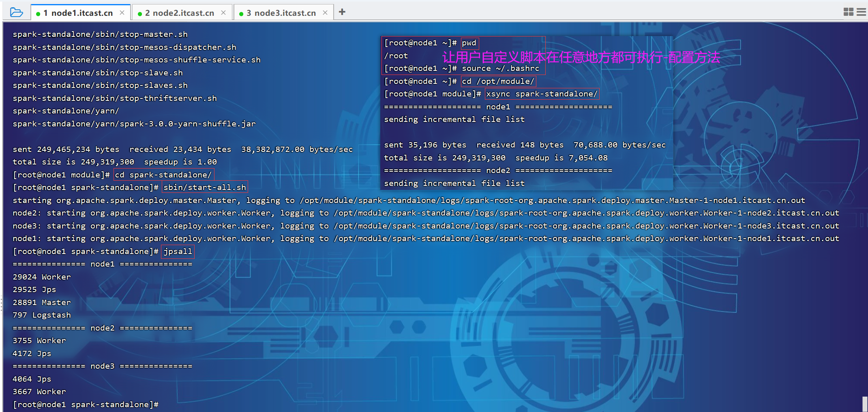Viewport: 868px width, 412px height.
Task: Click the 'pwd' command in overlay
Action: [469, 43]
